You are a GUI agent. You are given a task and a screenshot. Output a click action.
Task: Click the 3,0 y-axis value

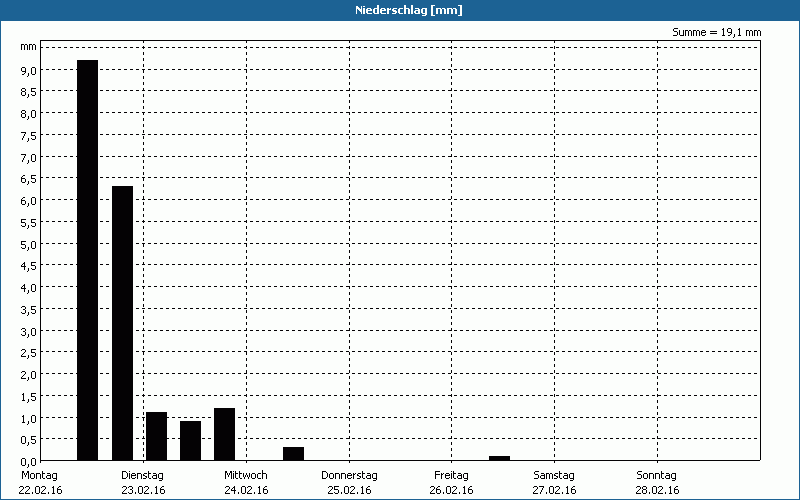[29, 332]
